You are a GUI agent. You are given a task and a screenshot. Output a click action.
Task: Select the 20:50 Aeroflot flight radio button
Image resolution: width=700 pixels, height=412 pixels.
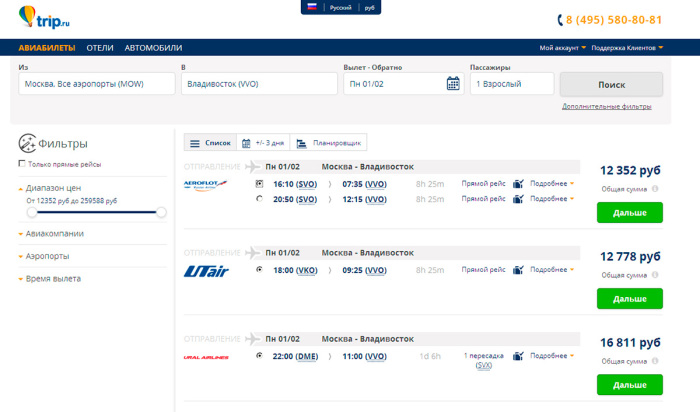259,199
